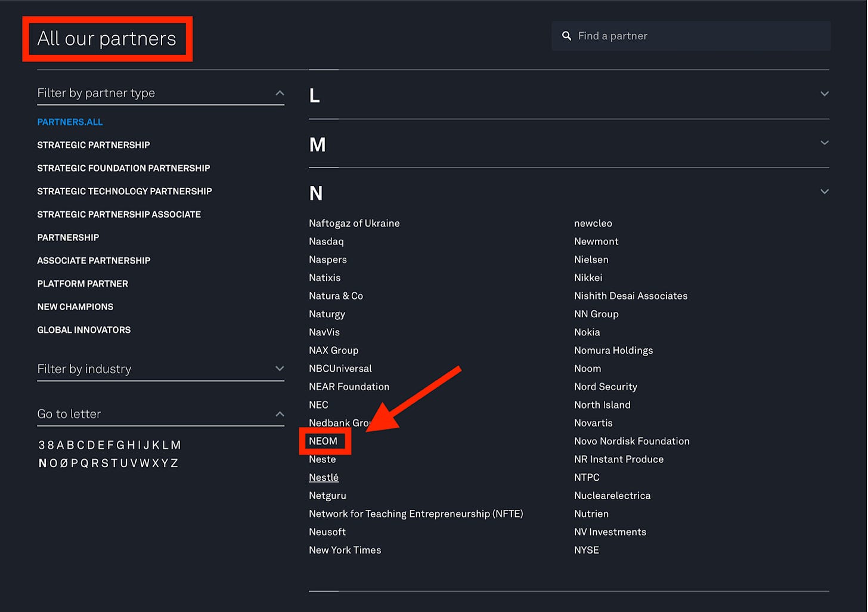Open the NN Group link
The height and width of the screenshot is (612, 868).
(x=596, y=314)
